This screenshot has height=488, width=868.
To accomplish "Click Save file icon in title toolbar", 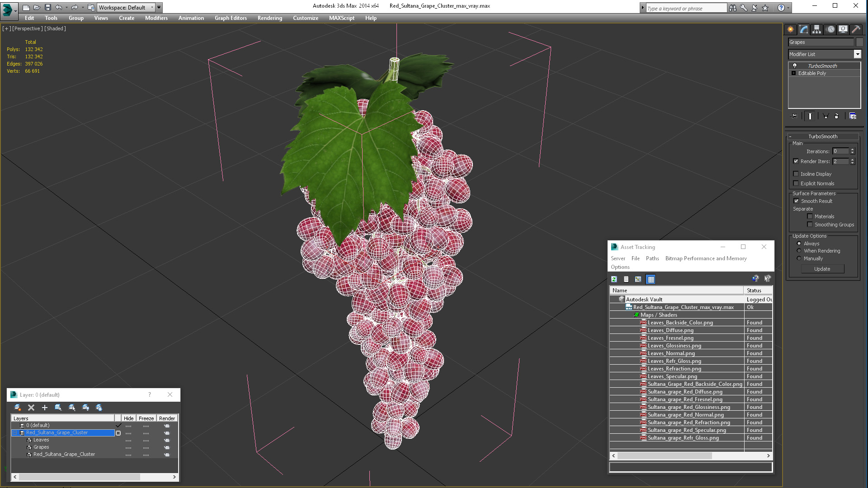I will pyautogui.click(x=48, y=7).
